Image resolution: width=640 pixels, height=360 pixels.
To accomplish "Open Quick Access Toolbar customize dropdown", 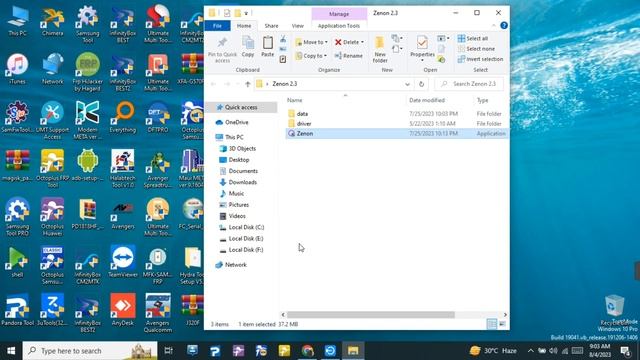I will pos(247,13).
